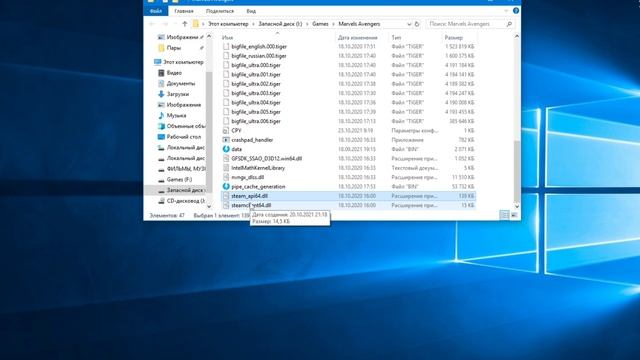Select Этот компьютер in navigation pane

183,62
